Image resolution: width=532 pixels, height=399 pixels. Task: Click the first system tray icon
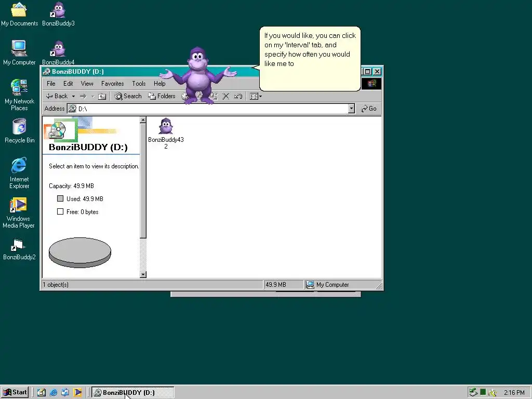pyautogui.click(x=473, y=393)
